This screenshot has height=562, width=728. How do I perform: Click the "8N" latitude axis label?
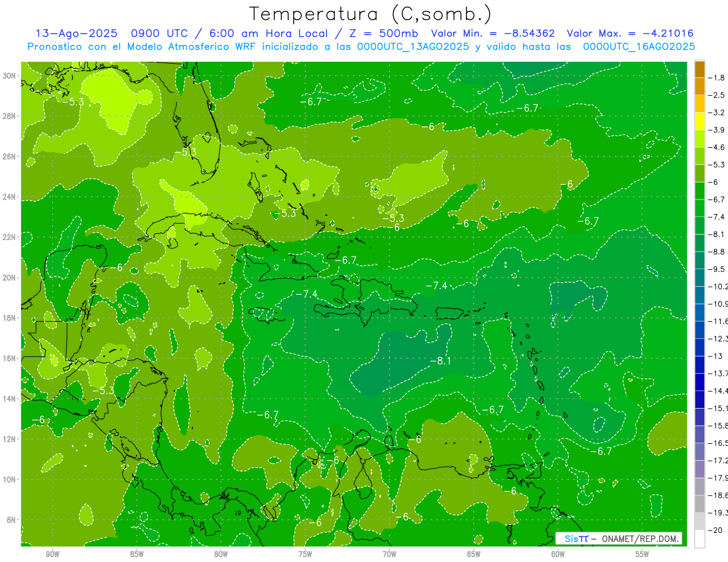tap(12, 520)
